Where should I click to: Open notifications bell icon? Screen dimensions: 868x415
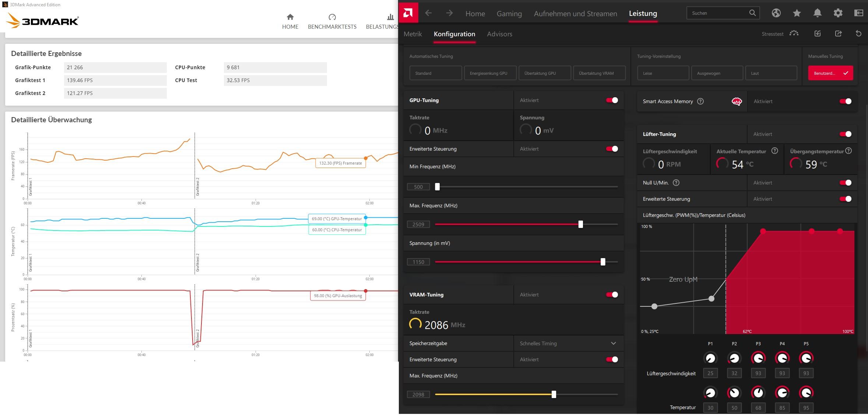pyautogui.click(x=818, y=13)
